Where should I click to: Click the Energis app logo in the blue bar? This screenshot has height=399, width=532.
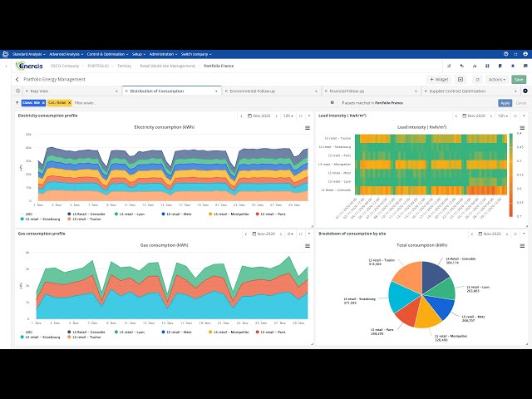coord(5,54)
